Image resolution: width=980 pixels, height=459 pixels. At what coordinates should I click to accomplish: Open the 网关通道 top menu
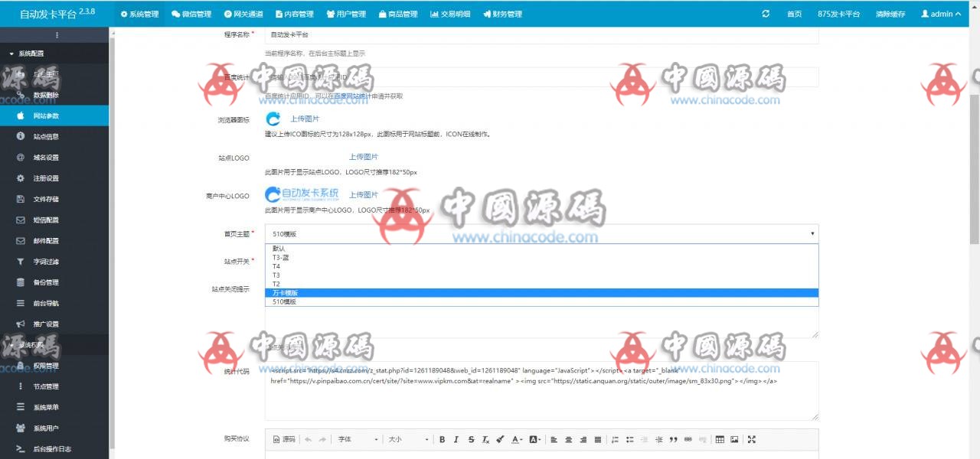pyautogui.click(x=243, y=14)
